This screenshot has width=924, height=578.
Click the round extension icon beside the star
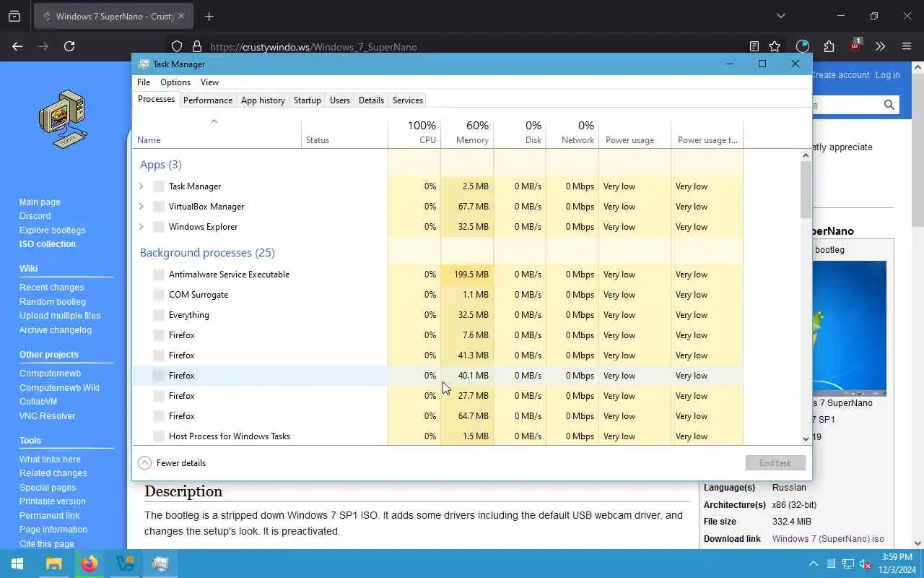click(802, 46)
